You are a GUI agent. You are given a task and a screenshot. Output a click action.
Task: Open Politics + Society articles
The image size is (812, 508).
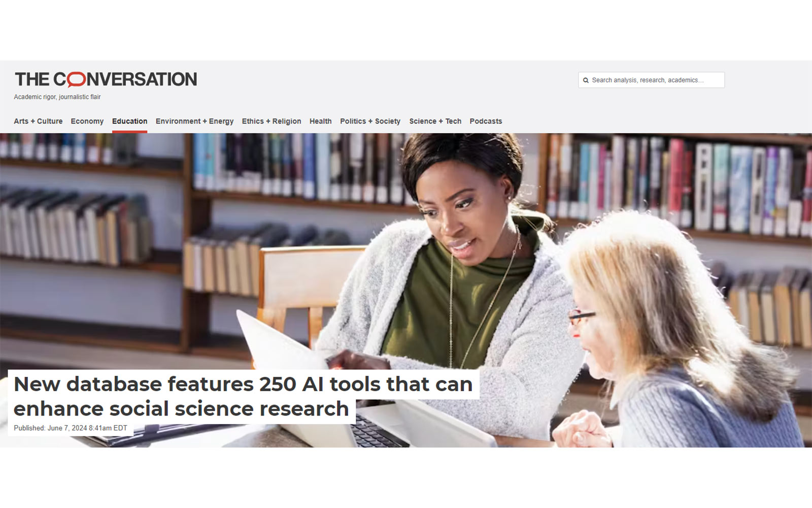coord(370,121)
